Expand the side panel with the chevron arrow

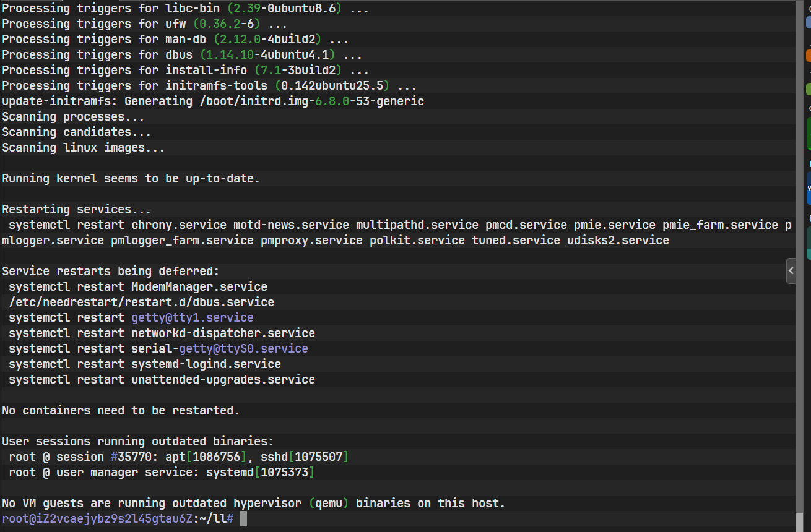click(x=791, y=271)
